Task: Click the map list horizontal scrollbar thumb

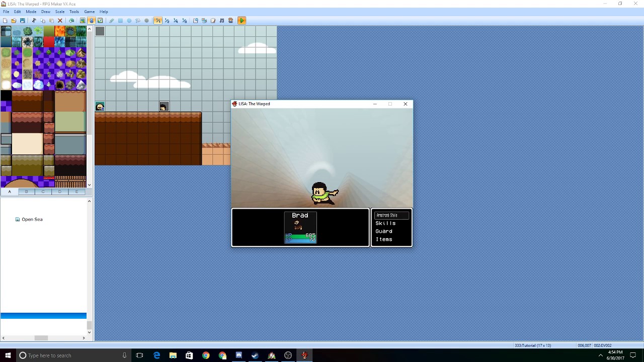Action: click(41, 338)
